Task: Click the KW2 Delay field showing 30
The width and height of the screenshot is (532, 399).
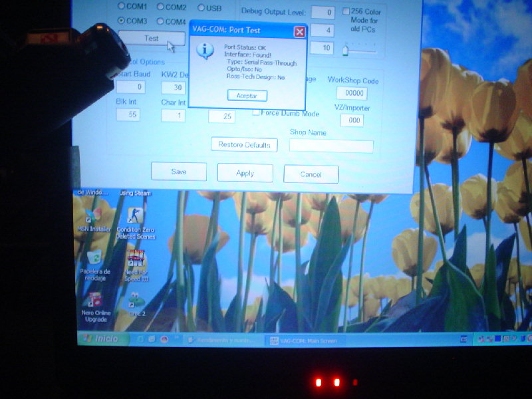Action: pos(174,88)
